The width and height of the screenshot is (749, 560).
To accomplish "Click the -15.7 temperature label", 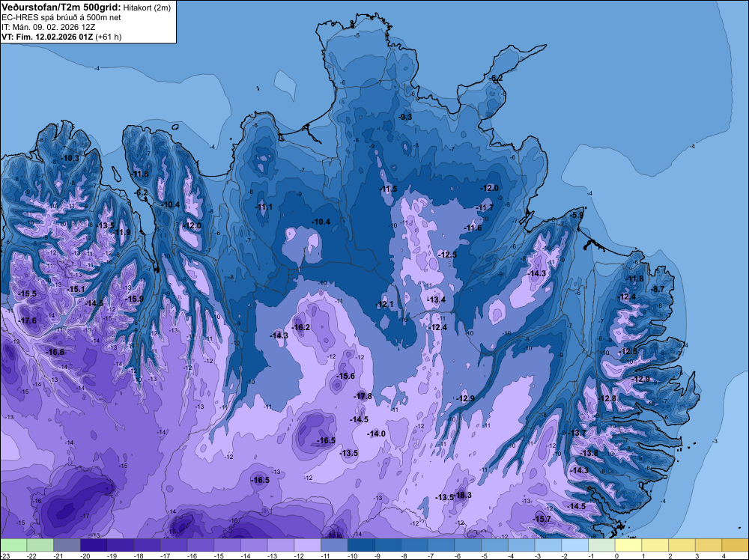I will tap(542, 519).
